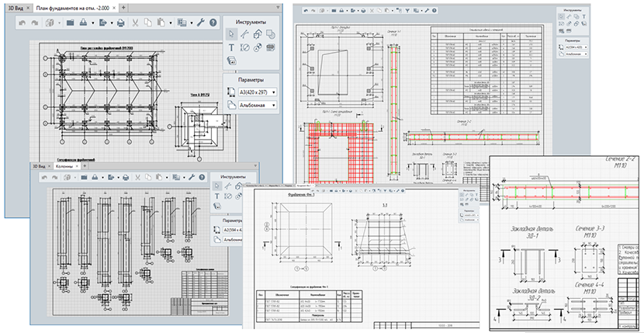The height and width of the screenshot is (333, 644).
Task: Add a new tab in foundation plan window
Action: coord(124,8)
